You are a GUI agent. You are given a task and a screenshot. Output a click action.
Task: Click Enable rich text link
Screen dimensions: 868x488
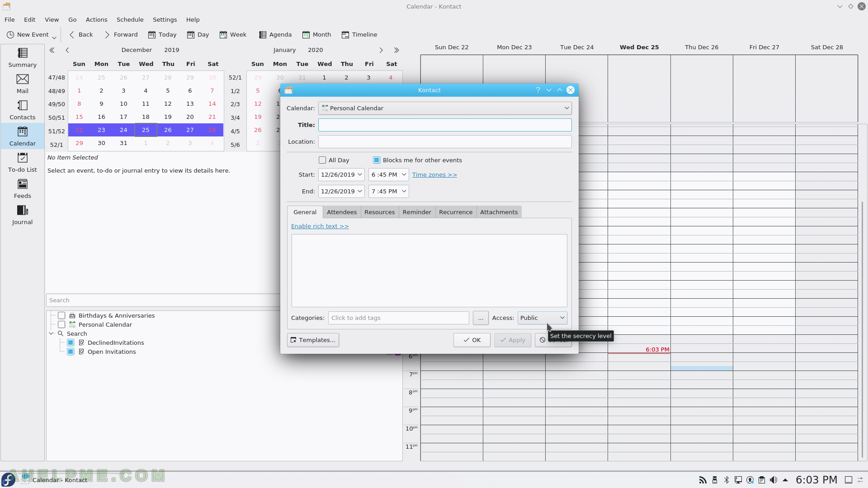[x=320, y=226]
